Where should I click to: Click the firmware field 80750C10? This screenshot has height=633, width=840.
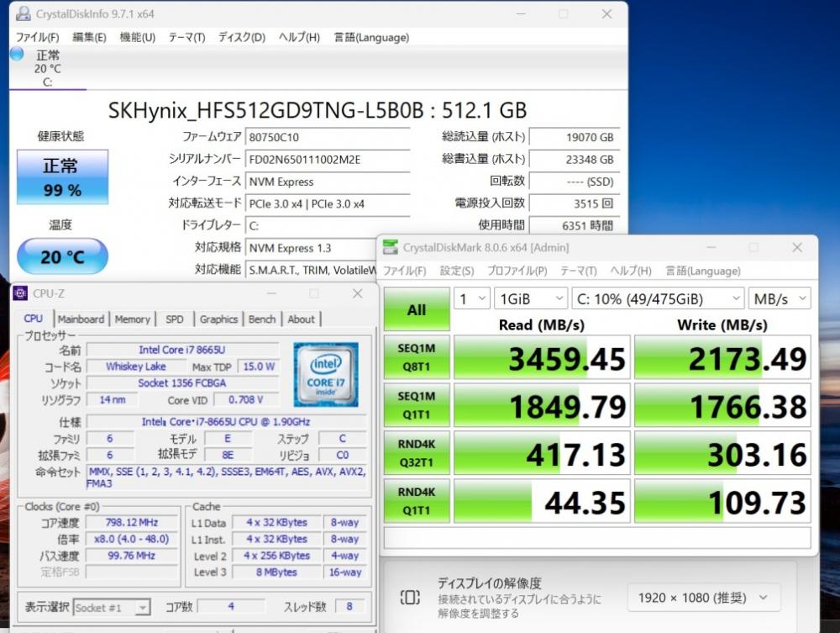pyautogui.click(x=328, y=137)
